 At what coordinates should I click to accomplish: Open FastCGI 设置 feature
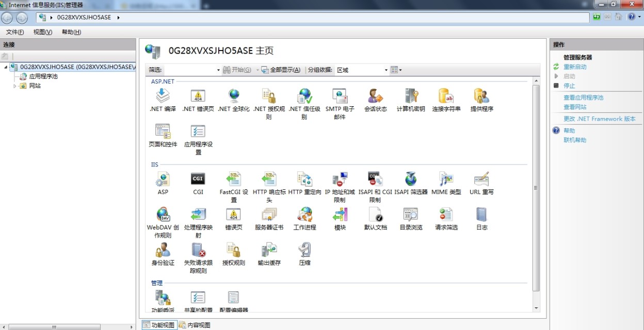coord(234,187)
